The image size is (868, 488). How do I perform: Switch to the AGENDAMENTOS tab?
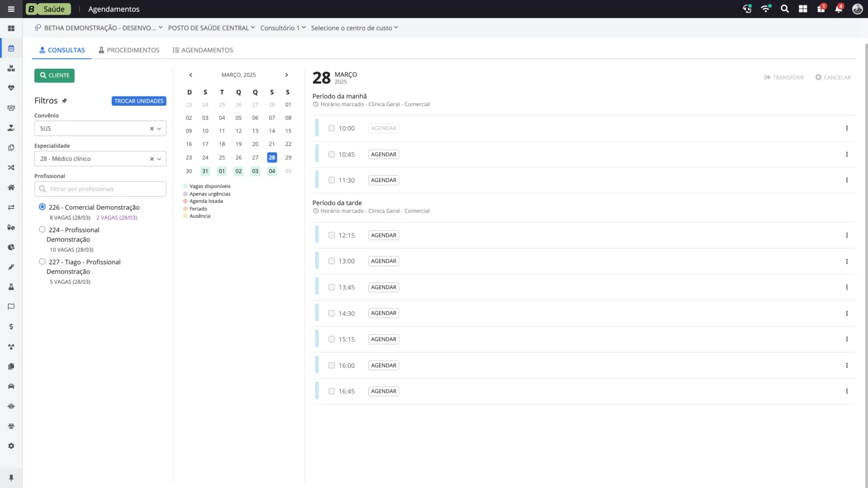pos(203,50)
